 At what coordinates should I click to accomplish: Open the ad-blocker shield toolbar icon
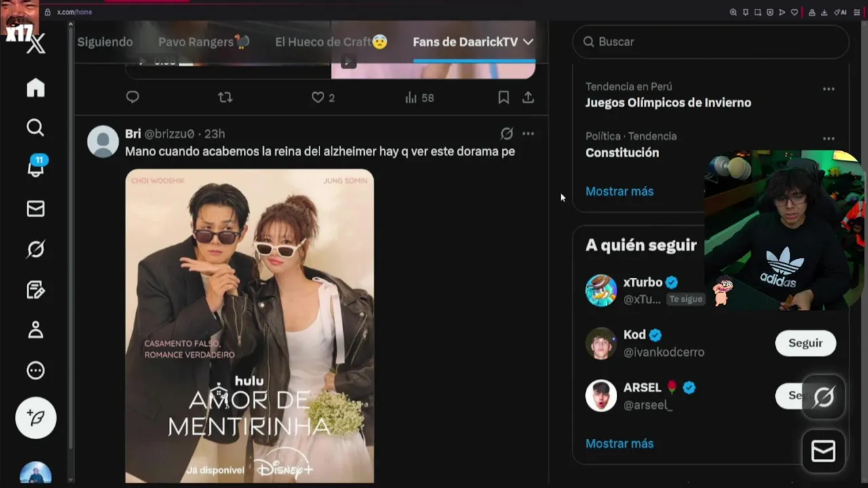point(770,12)
